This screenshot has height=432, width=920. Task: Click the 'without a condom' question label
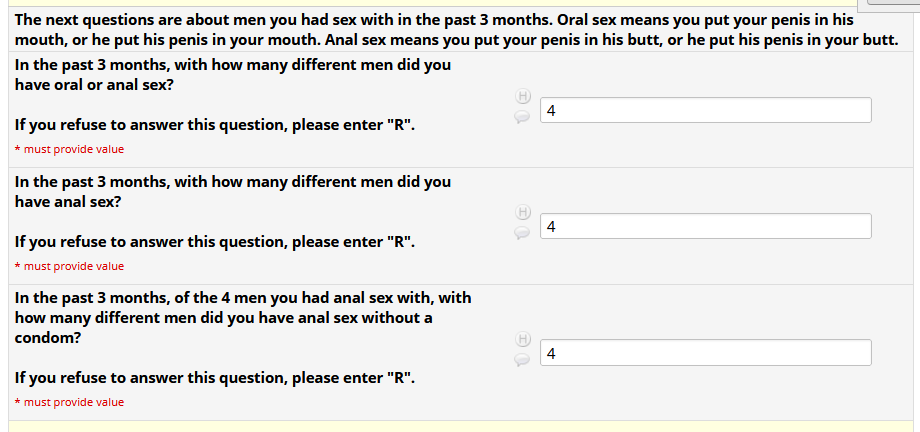242,317
